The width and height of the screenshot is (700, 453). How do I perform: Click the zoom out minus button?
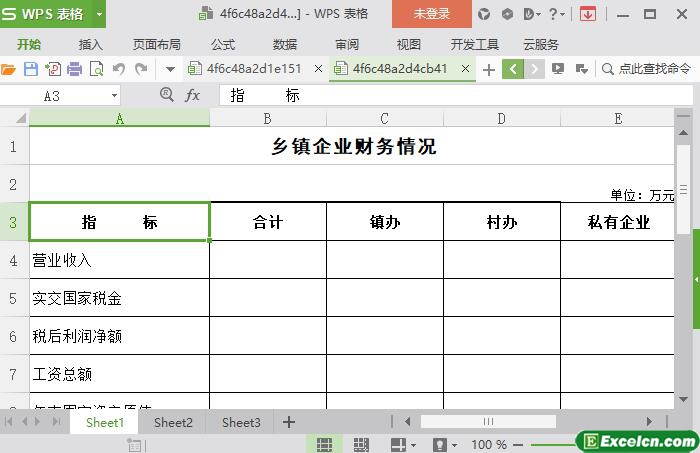(518, 445)
